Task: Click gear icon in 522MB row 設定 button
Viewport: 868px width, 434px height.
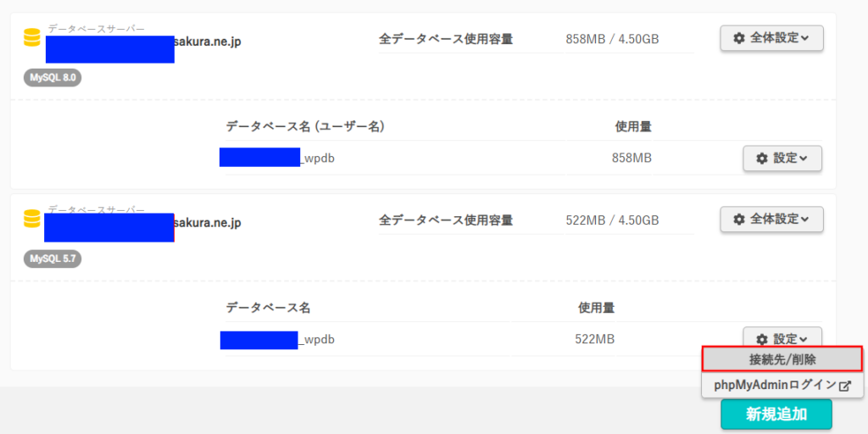Action: coord(762,339)
